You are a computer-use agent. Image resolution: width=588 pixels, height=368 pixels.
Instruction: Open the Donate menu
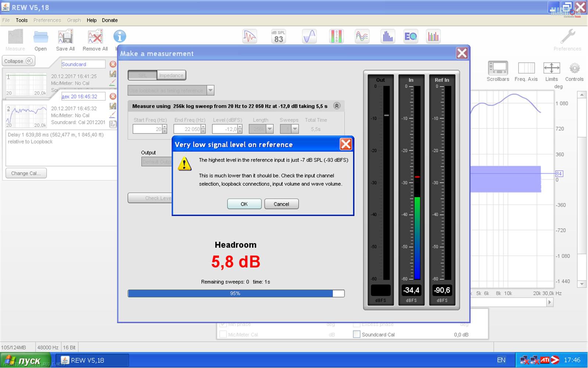click(110, 20)
